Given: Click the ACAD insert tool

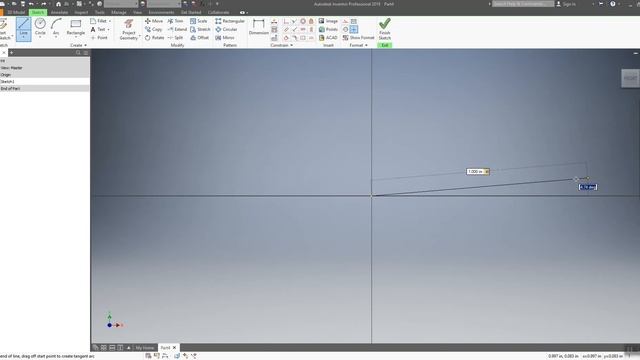Looking at the screenshot, I should [x=328, y=38].
